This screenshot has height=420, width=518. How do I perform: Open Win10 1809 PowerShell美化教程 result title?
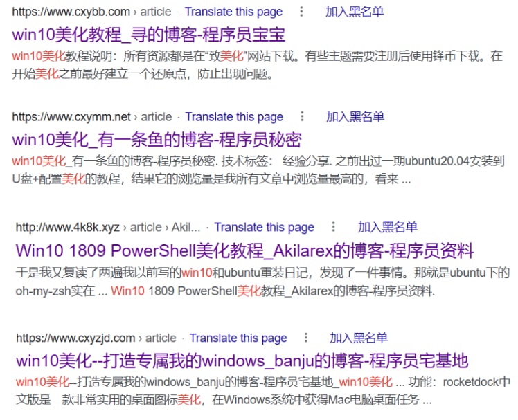click(x=244, y=250)
